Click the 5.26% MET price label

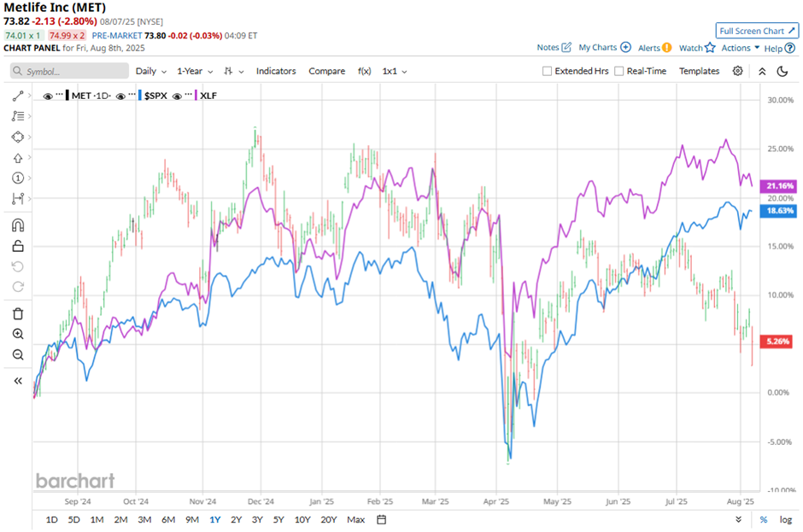[777, 342]
